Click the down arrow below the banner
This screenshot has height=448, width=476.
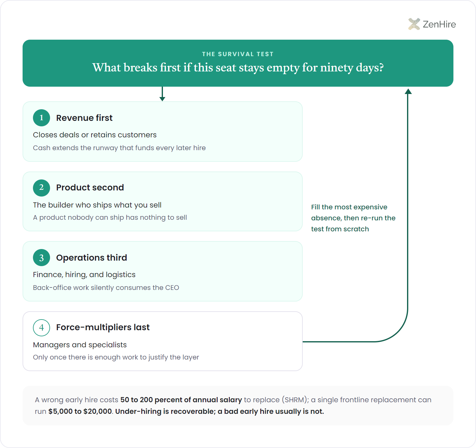click(x=162, y=94)
